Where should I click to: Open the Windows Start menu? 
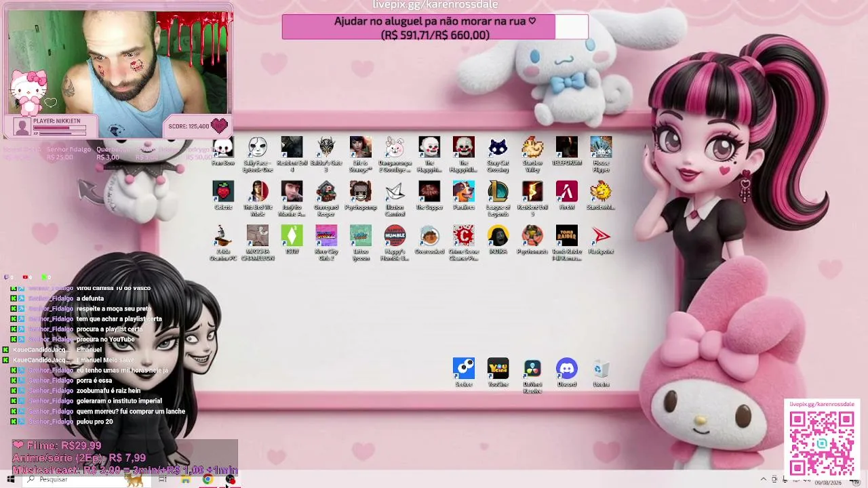pos(10,480)
